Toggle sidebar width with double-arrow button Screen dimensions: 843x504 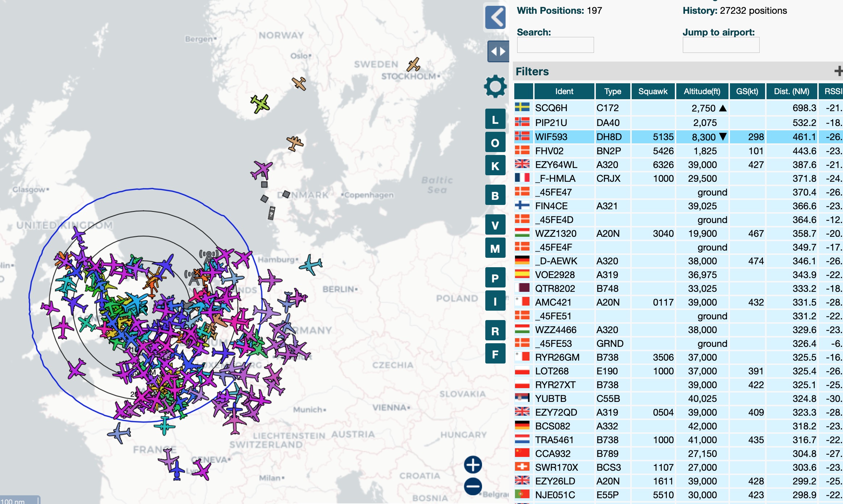(498, 51)
